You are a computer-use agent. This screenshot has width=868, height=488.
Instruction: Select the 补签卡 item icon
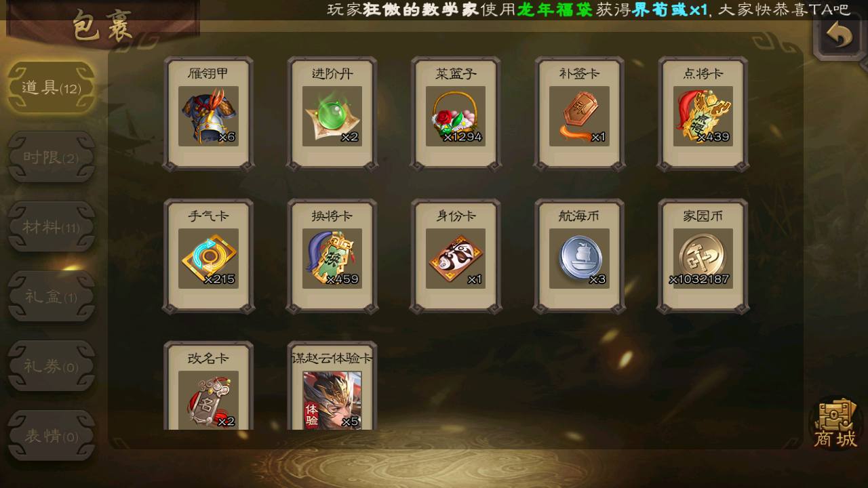[579, 116]
